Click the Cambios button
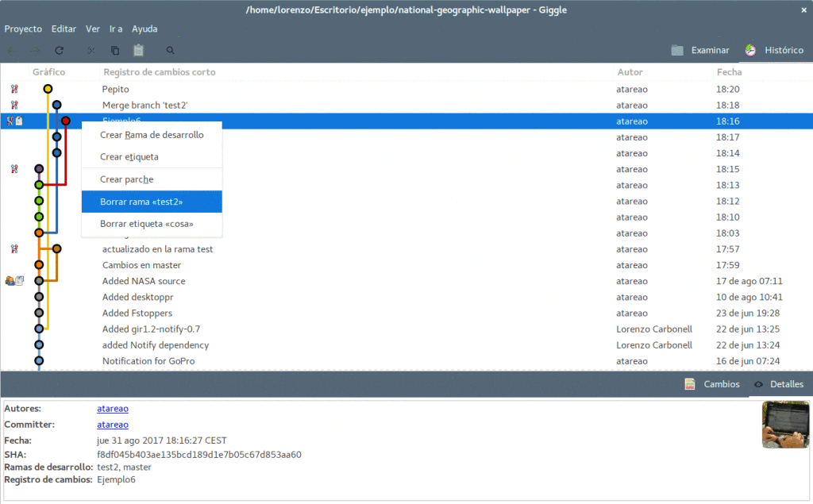The width and height of the screenshot is (813, 504). pos(714,384)
